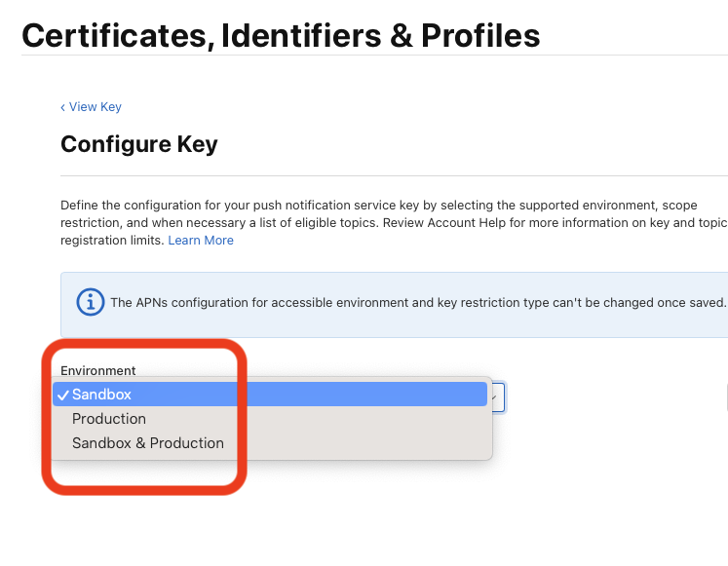
Task: Click the divider line under Configure Key
Action: point(390,176)
